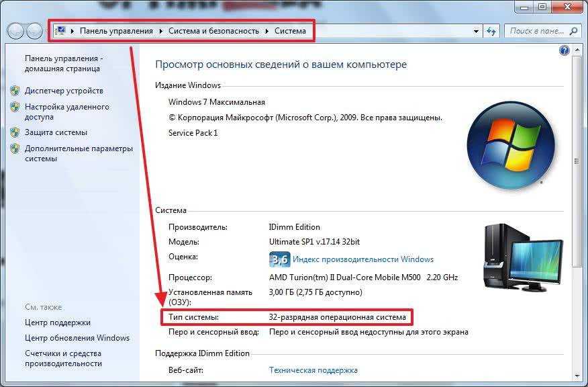
Task: Go to Система и безопасность breadcrumb
Action: (x=213, y=31)
